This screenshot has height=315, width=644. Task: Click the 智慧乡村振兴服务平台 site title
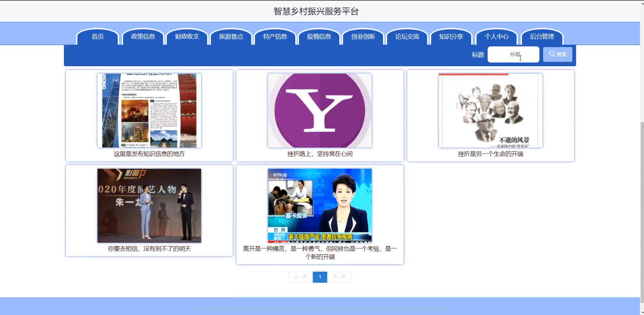316,12
